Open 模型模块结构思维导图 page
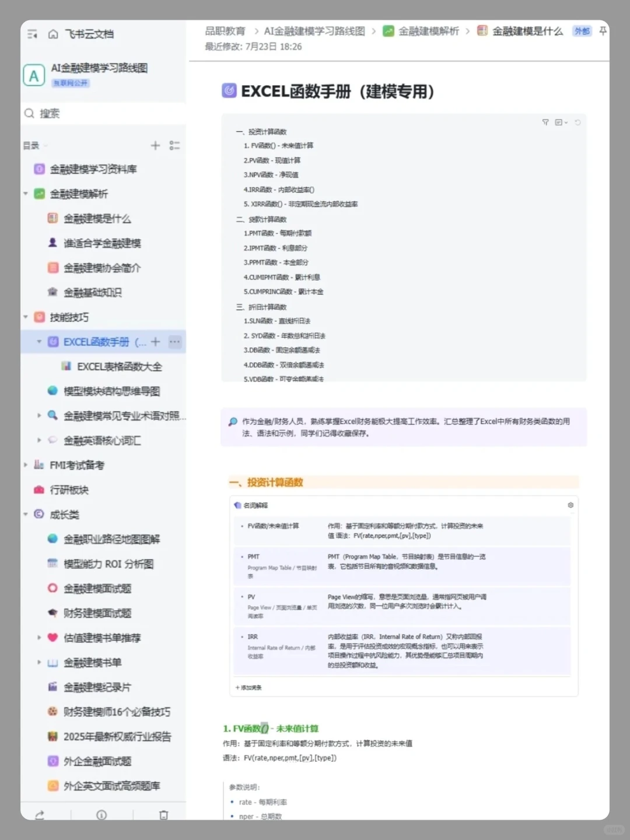630x840 pixels. tap(111, 391)
